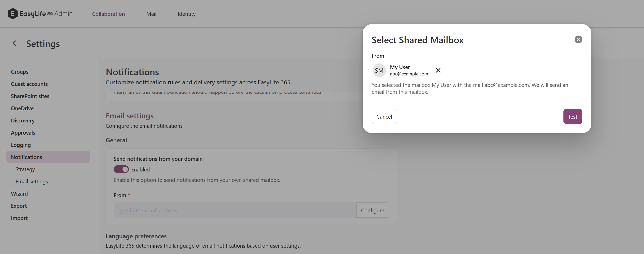Disable Send notifications from your domain
This screenshot has width=644, height=254.
point(121,169)
